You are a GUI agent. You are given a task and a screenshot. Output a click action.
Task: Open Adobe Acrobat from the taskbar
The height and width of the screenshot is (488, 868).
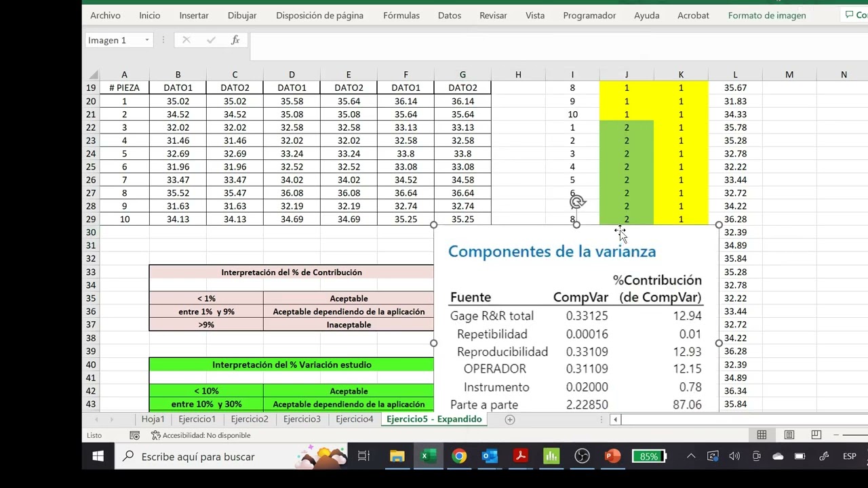(521, 456)
